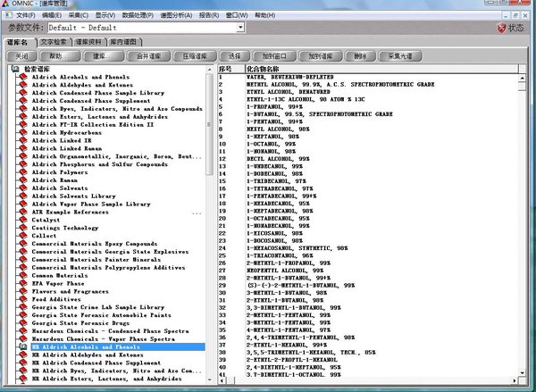
Task: Click the document icon left of 文件 menu
Action: (x=8, y=15)
